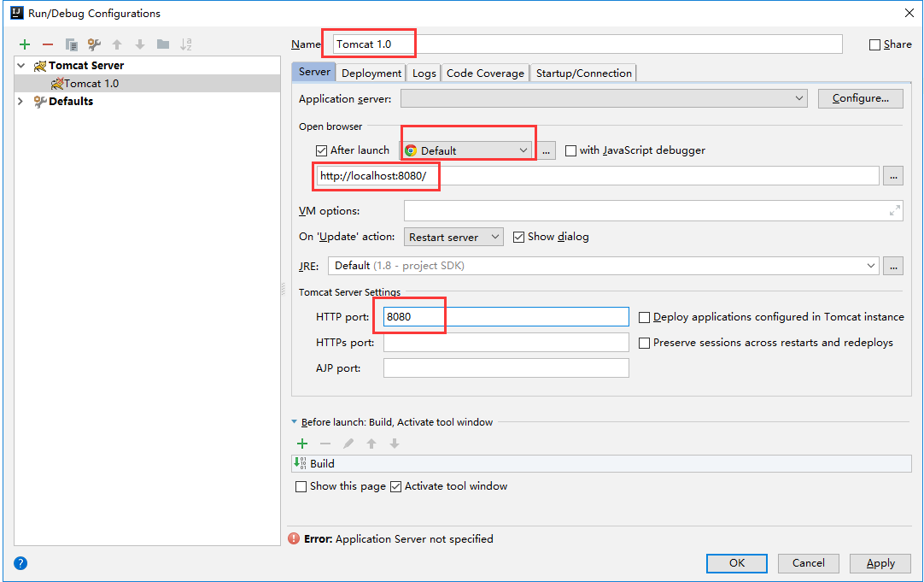The image size is (924, 582).
Task: Confirm with the OK button
Action: click(x=737, y=563)
